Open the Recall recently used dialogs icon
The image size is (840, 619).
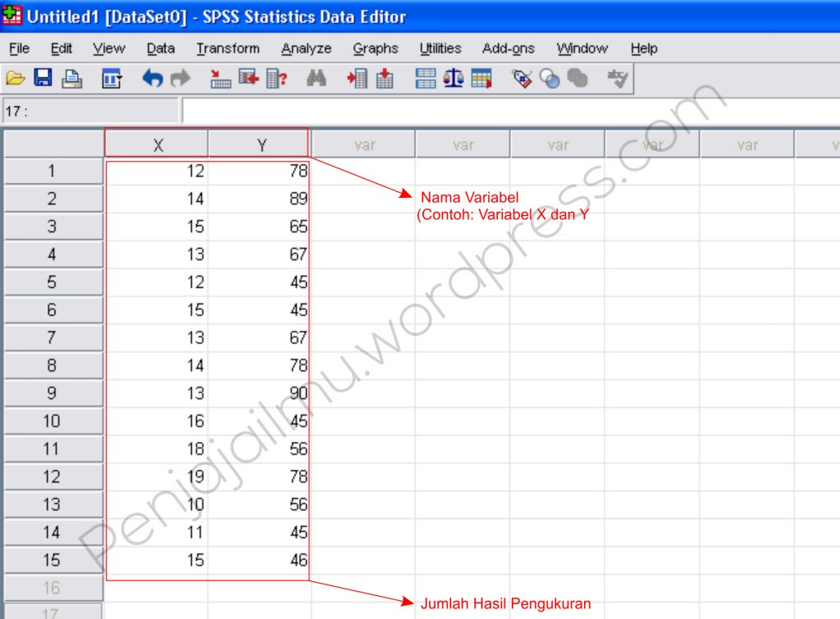[112, 79]
